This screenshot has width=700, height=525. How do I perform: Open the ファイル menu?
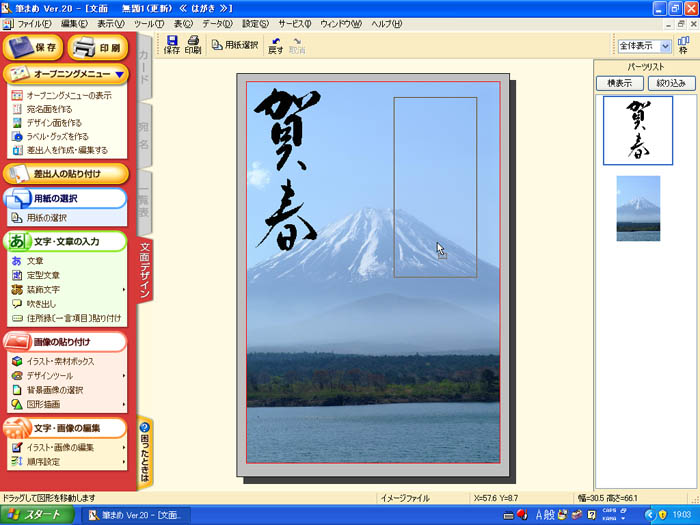tap(35, 23)
